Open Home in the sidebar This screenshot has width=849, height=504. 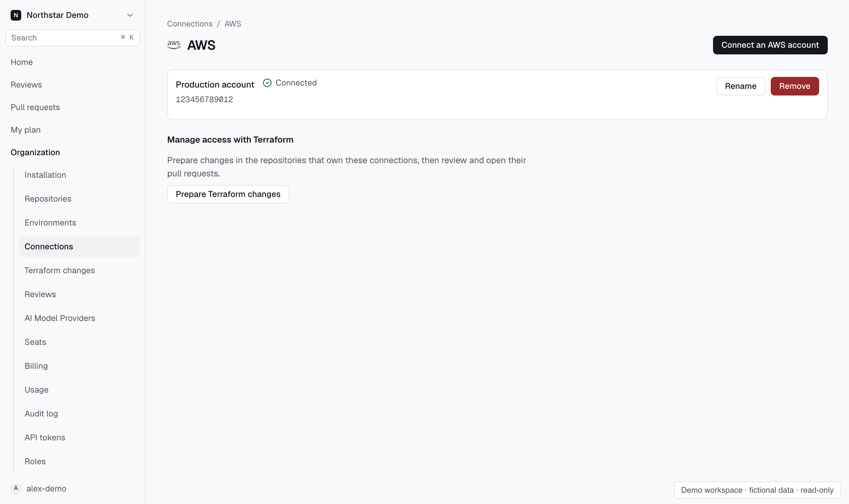[x=22, y=62]
